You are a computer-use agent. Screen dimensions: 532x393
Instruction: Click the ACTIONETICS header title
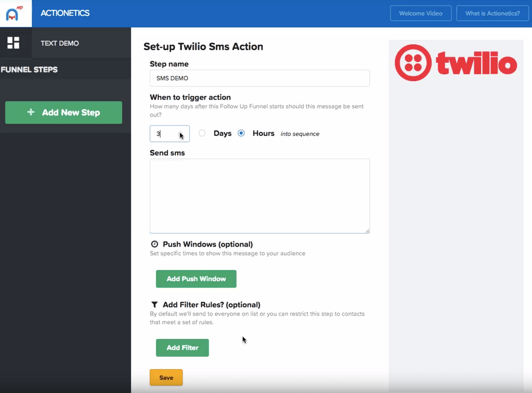coord(65,13)
